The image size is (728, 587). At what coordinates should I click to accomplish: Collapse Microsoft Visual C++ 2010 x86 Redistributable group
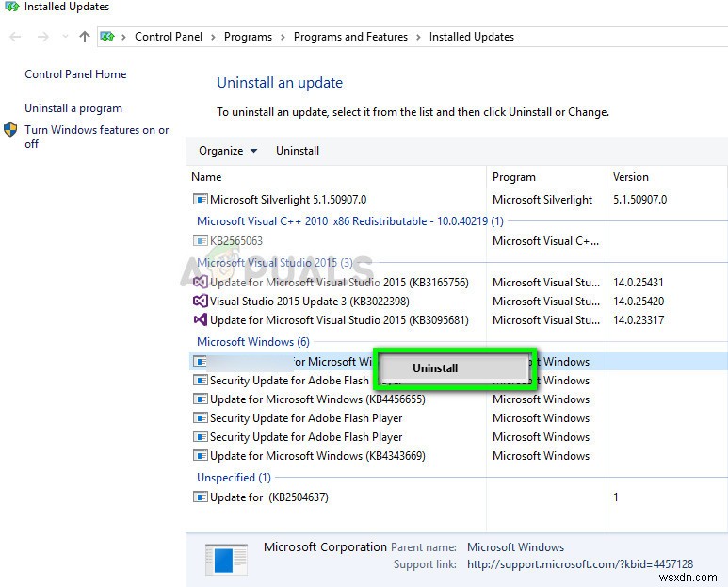tap(350, 221)
